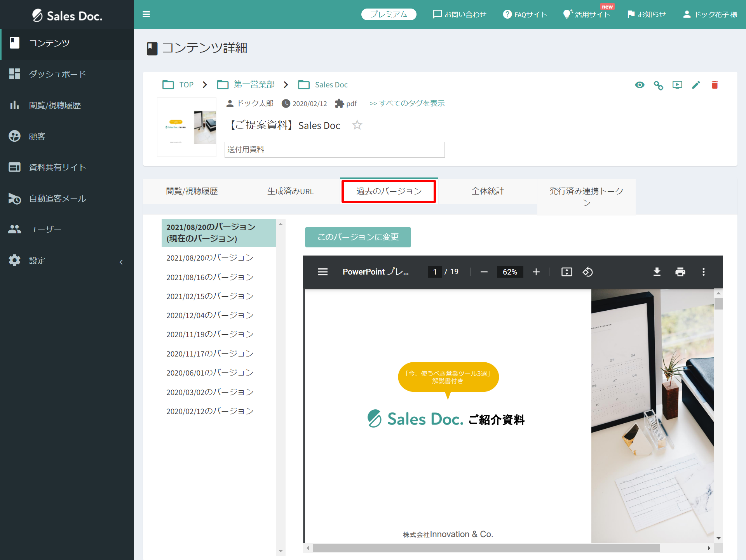
Task: Click zoom out minus in the PDF viewer
Action: [484, 272]
